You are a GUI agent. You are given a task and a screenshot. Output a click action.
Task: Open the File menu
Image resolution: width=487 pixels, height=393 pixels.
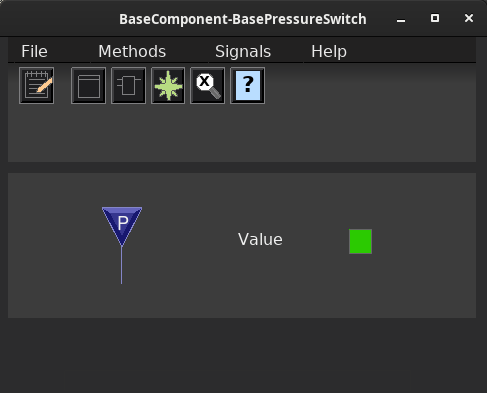coord(34,52)
